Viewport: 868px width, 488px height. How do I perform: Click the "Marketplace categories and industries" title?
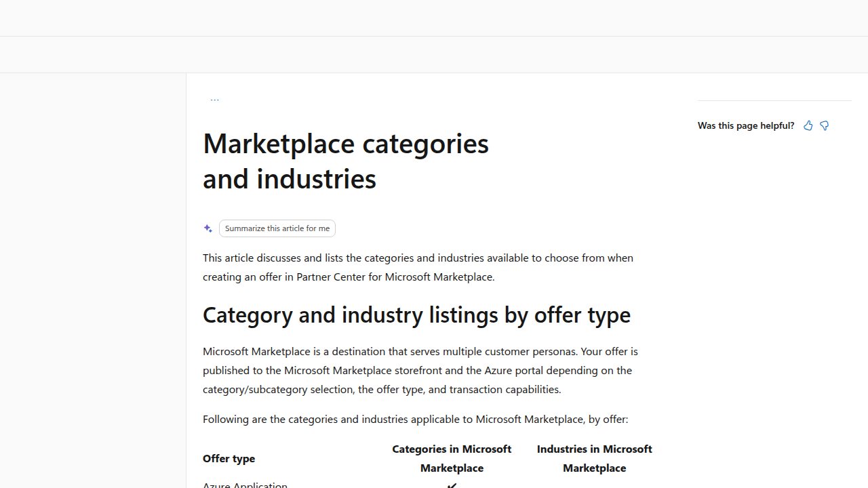point(346,161)
